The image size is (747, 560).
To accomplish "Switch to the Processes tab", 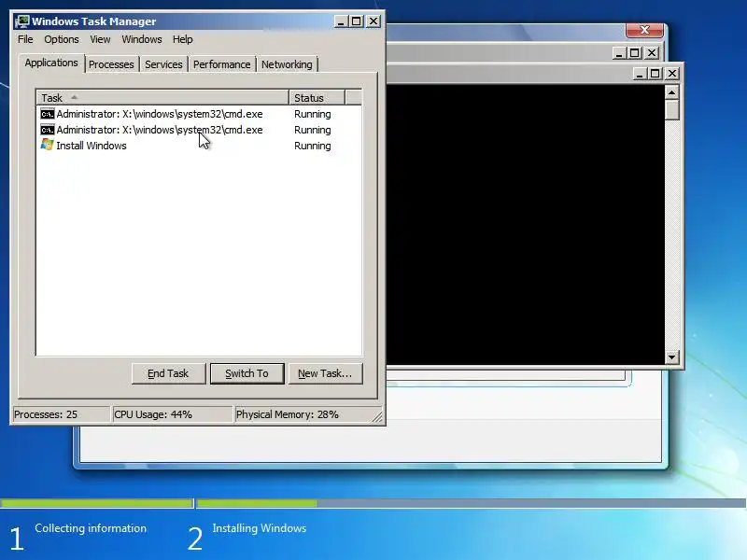I will point(111,64).
